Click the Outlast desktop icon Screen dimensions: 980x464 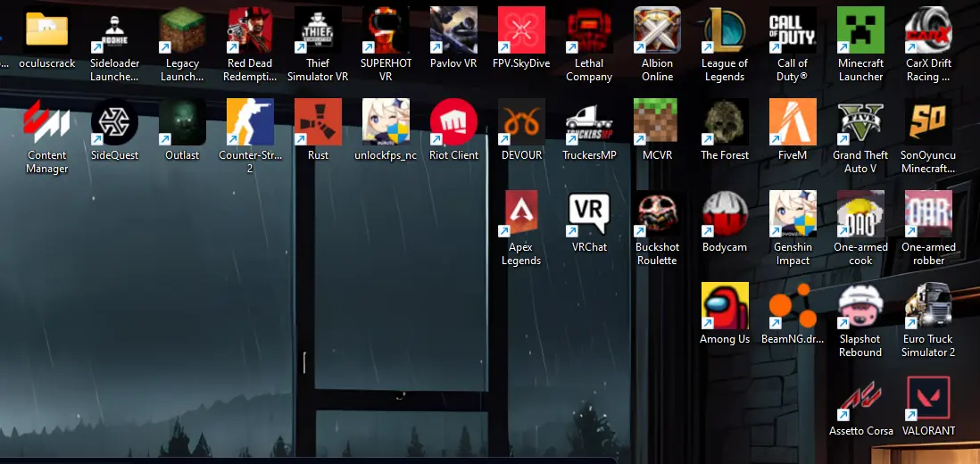pyautogui.click(x=182, y=122)
